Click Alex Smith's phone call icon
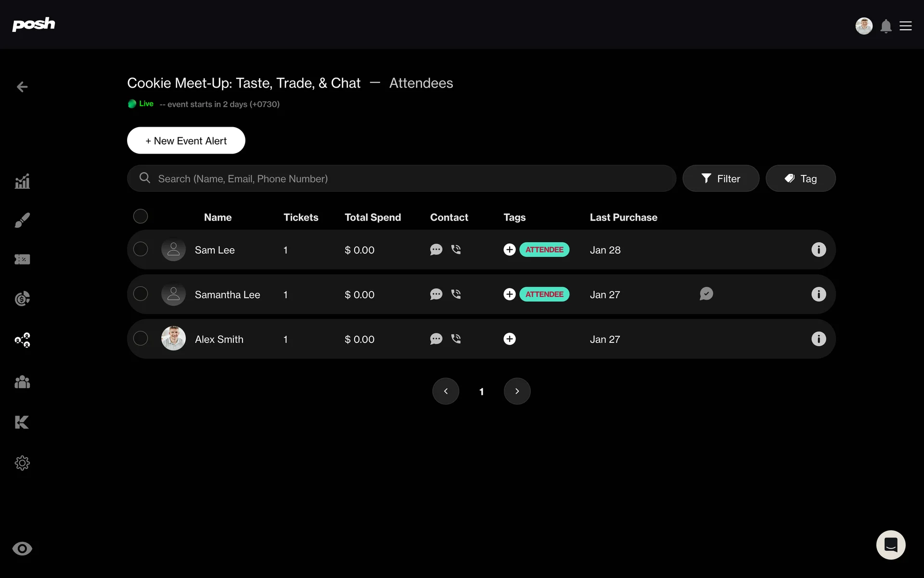924x578 pixels. coord(456,339)
